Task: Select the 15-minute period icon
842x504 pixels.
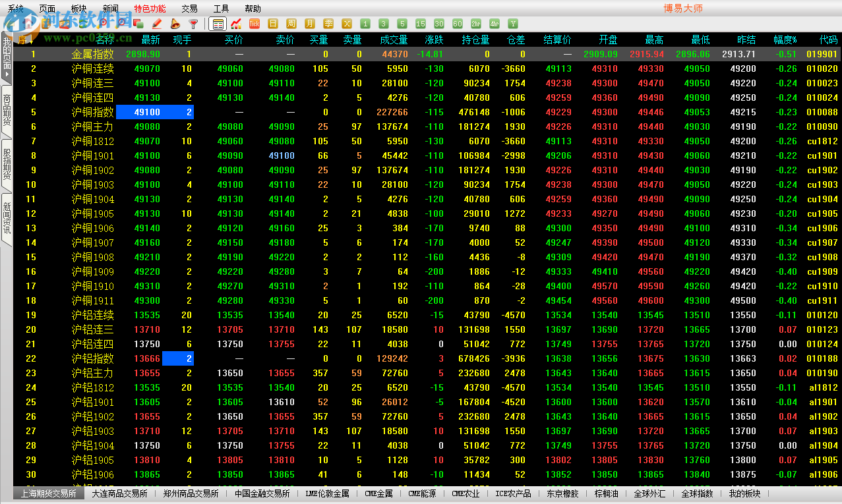Action: pyautogui.click(x=421, y=24)
